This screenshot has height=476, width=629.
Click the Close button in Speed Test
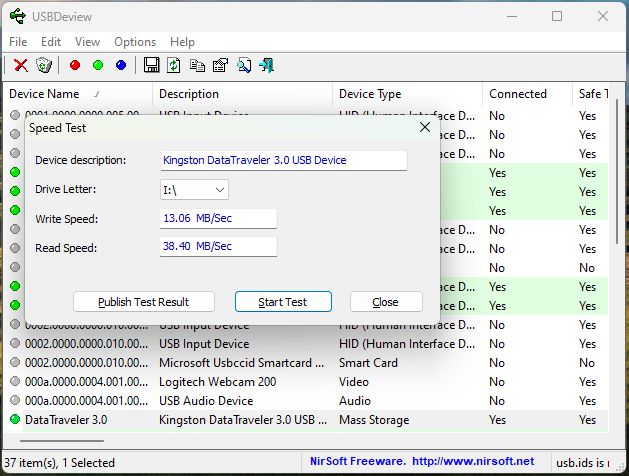pos(386,302)
